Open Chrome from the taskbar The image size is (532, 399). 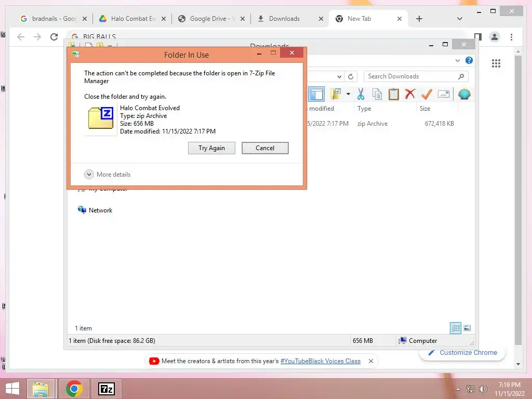[x=74, y=389]
